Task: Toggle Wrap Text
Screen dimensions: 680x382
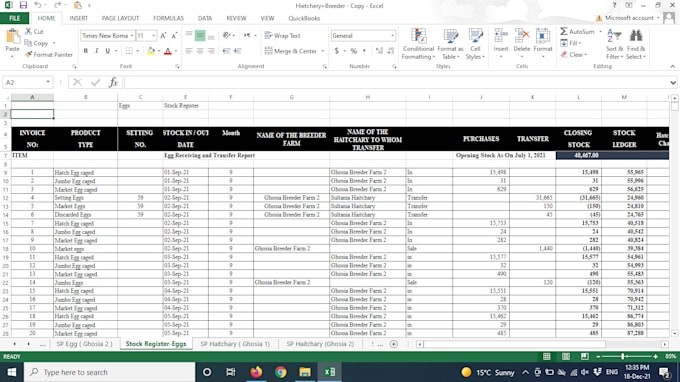Action: click(282, 36)
